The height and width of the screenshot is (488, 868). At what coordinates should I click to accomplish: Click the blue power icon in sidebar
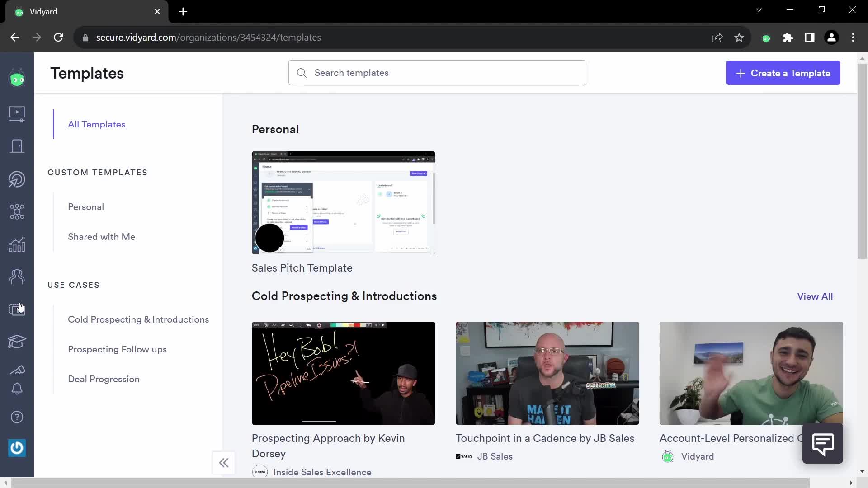(17, 448)
